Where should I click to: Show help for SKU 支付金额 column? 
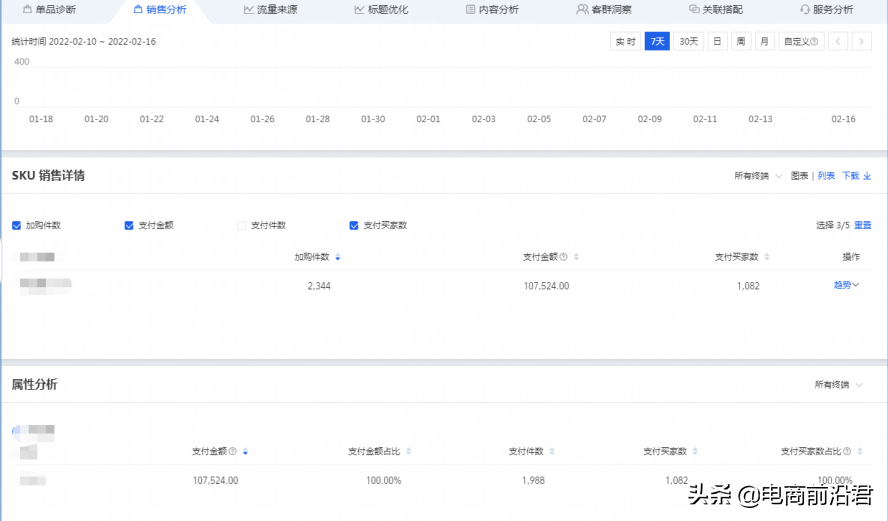tap(563, 257)
